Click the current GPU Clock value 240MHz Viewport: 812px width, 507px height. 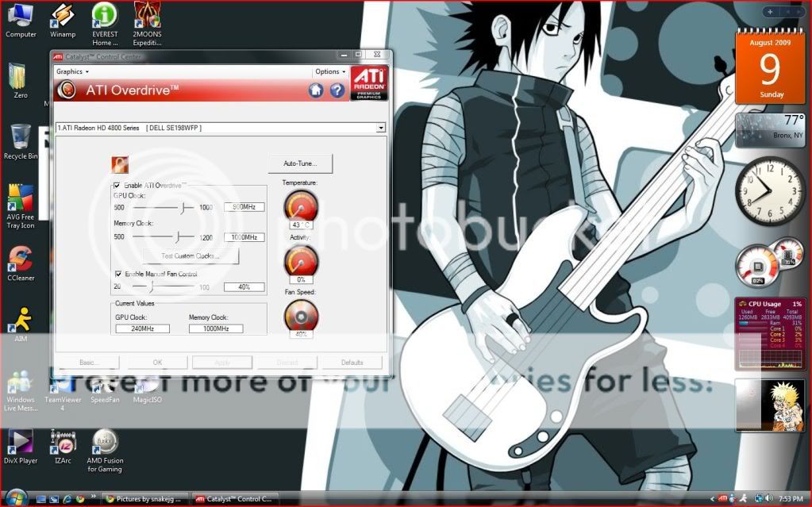click(142, 328)
